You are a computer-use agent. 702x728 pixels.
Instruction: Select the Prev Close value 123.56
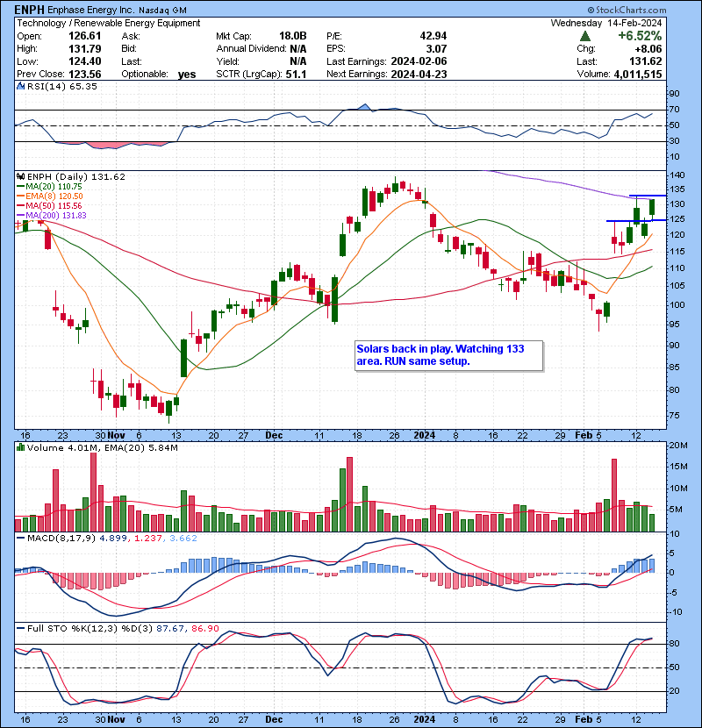[x=84, y=75]
